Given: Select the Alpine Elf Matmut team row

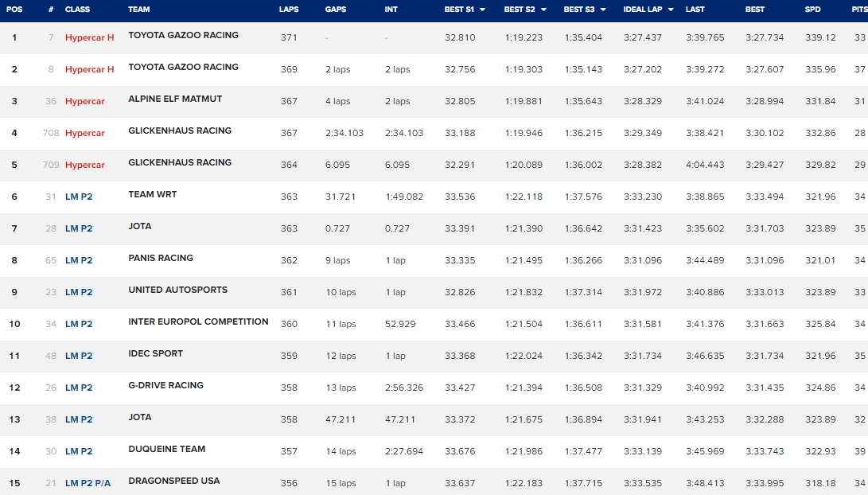Looking at the screenshot, I should [434, 101].
